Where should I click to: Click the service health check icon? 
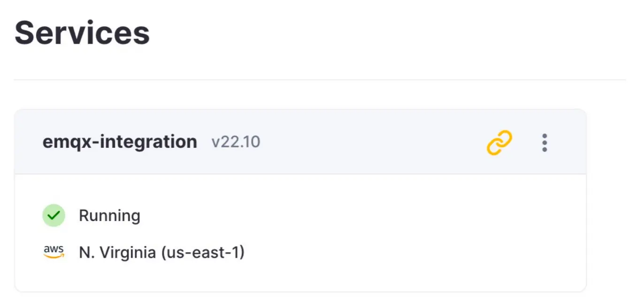[54, 215]
